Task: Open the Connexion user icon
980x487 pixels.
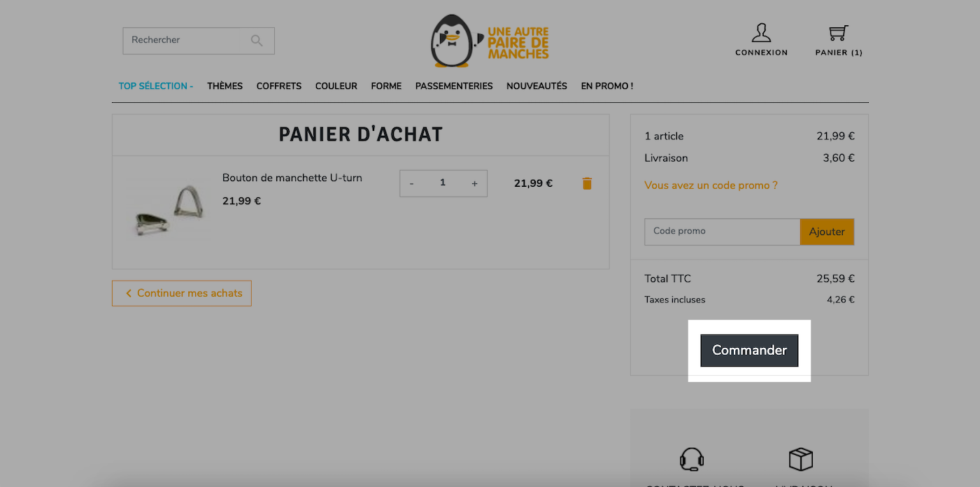Action: tap(761, 33)
